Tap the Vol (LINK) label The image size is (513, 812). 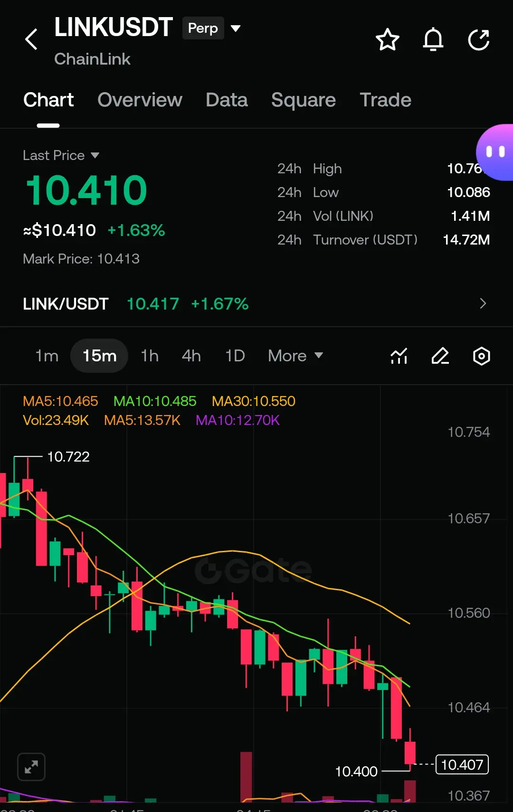343,216
